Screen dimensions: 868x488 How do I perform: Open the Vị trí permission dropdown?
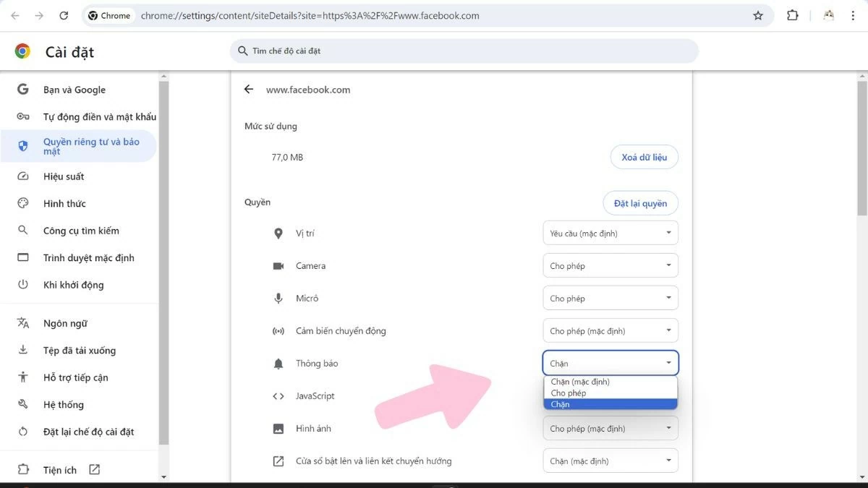point(610,233)
